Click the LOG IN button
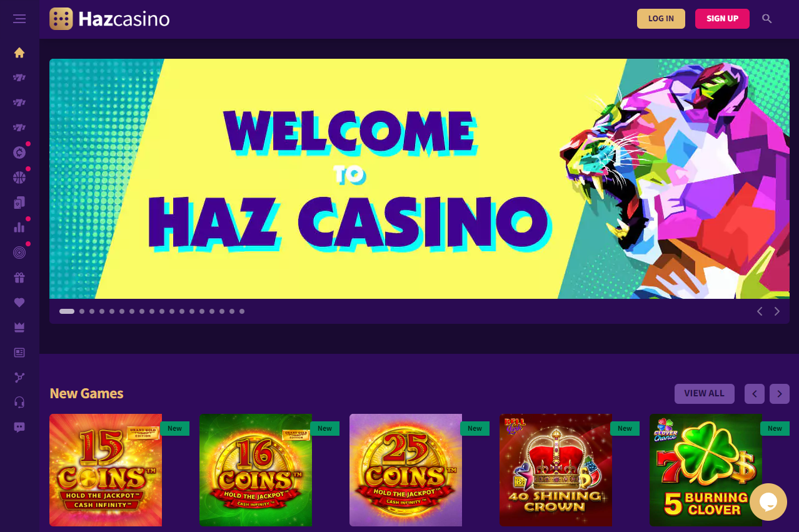The image size is (799, 532). click(661, 19)
